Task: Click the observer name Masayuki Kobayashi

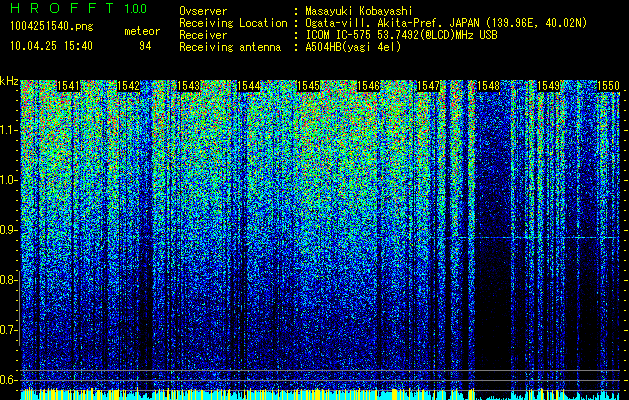Action: (359, 12)
